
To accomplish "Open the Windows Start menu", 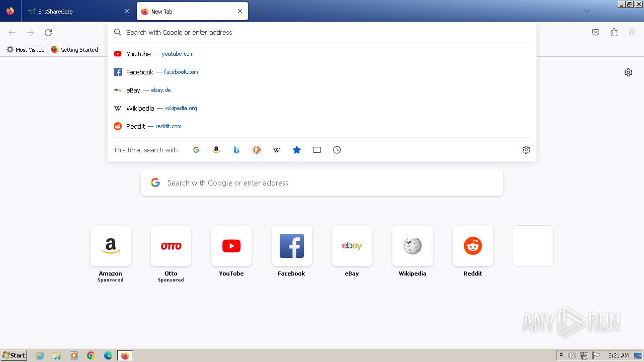I will coord(14,355).
